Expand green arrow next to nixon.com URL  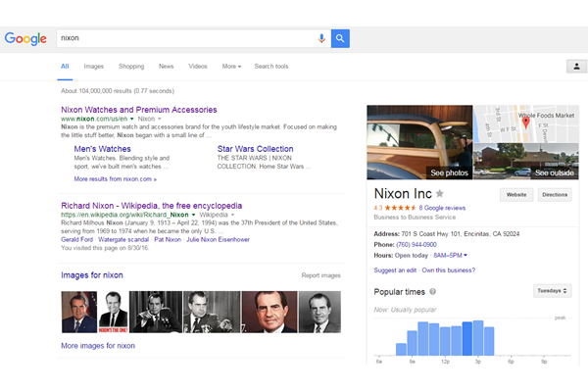coord(131,119)
